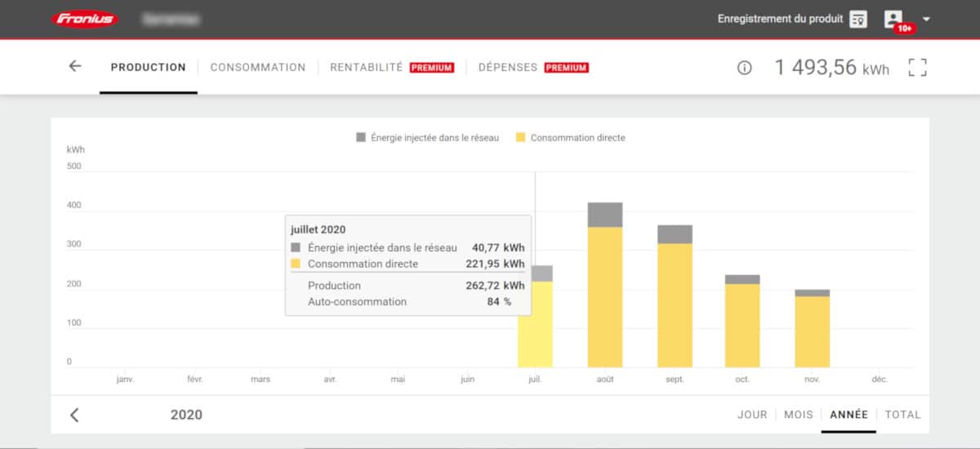The height and width of the screenshot is (449, 980).
Task: Select the Total time range
Action: click(x=902, y=415)
